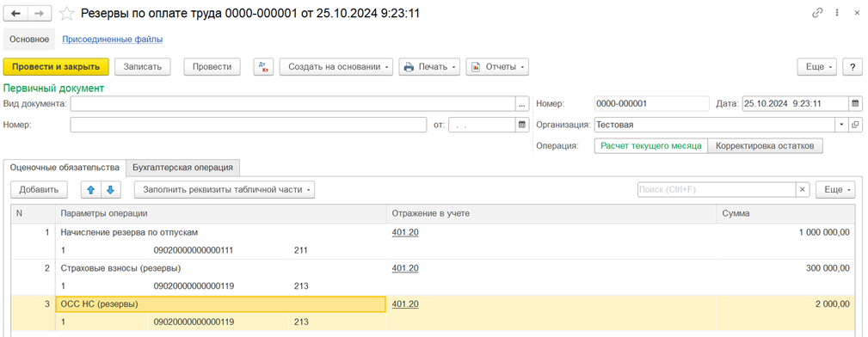The image size is (868, 337).
Task: Move table row up with blue arrow
Action: [91, 190]
